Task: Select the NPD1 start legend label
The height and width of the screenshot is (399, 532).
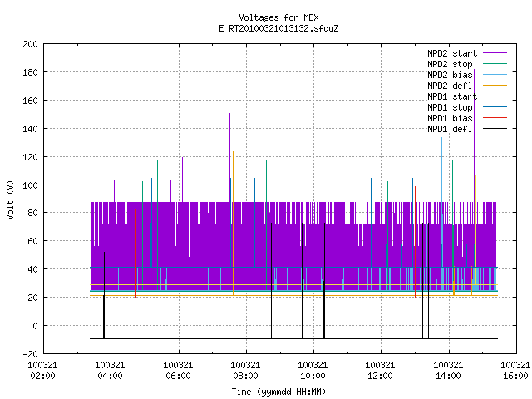Action: pyautogui.click(x=452, y=96)
